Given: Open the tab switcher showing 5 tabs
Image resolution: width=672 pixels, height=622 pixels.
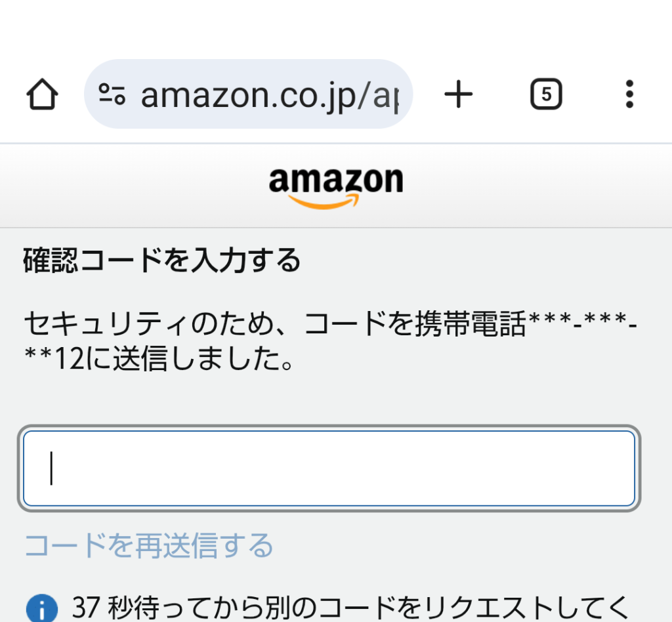Looking at the screenshot, I should tap(546, 93).
